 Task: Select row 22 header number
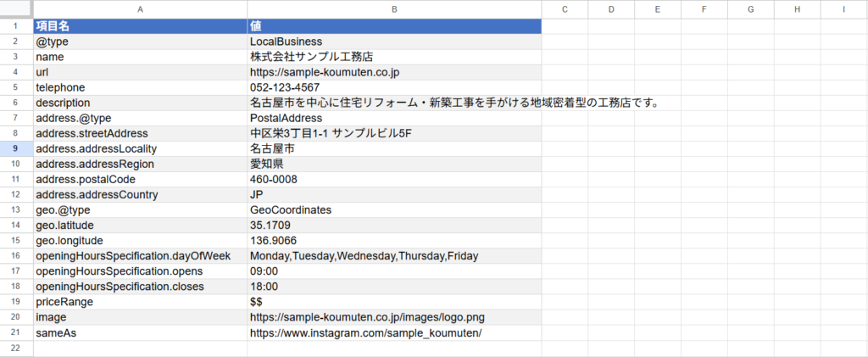point(16,348)
